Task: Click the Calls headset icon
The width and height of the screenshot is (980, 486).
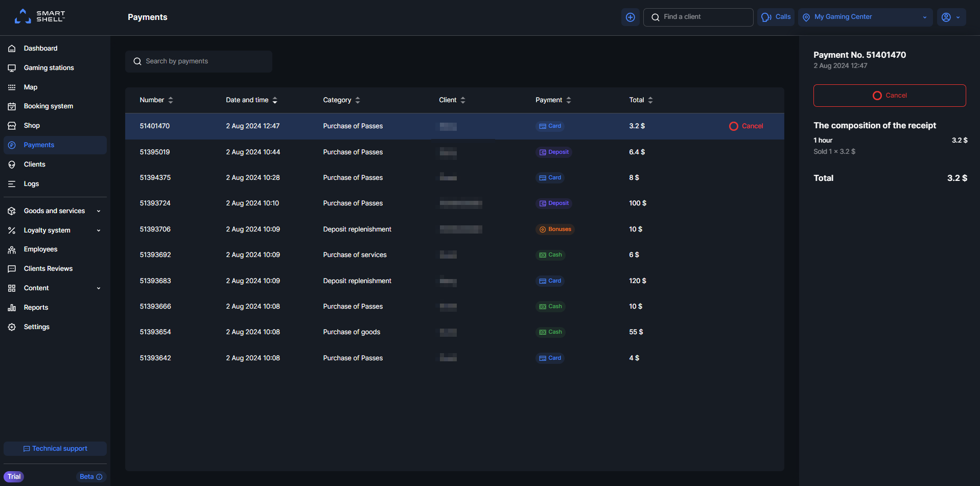Action: pos(766,17)
